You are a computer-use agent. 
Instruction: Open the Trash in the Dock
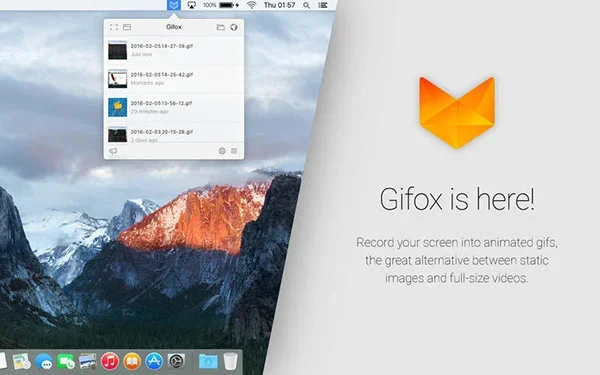click(230, 361)
